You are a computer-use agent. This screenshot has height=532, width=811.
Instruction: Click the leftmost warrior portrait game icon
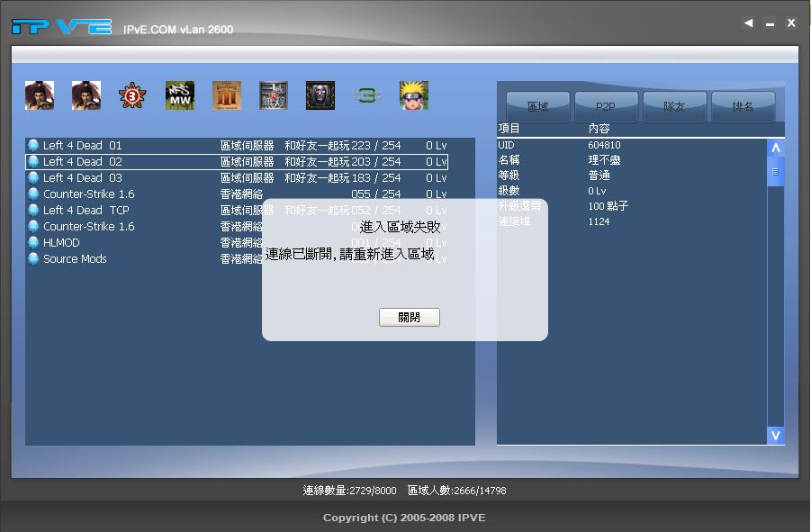click(x=40, y=95)
